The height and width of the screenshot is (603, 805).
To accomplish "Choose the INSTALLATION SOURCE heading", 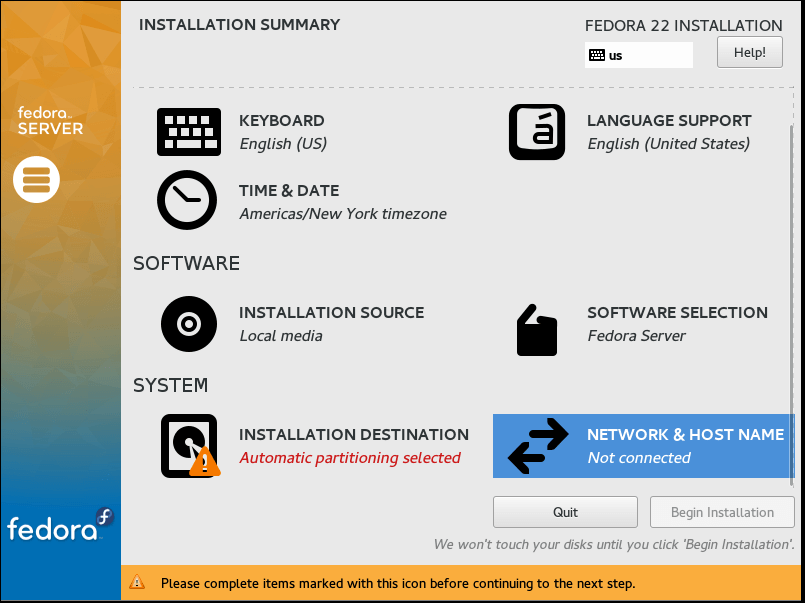I will pyautogui.click(x=332, y=313).
